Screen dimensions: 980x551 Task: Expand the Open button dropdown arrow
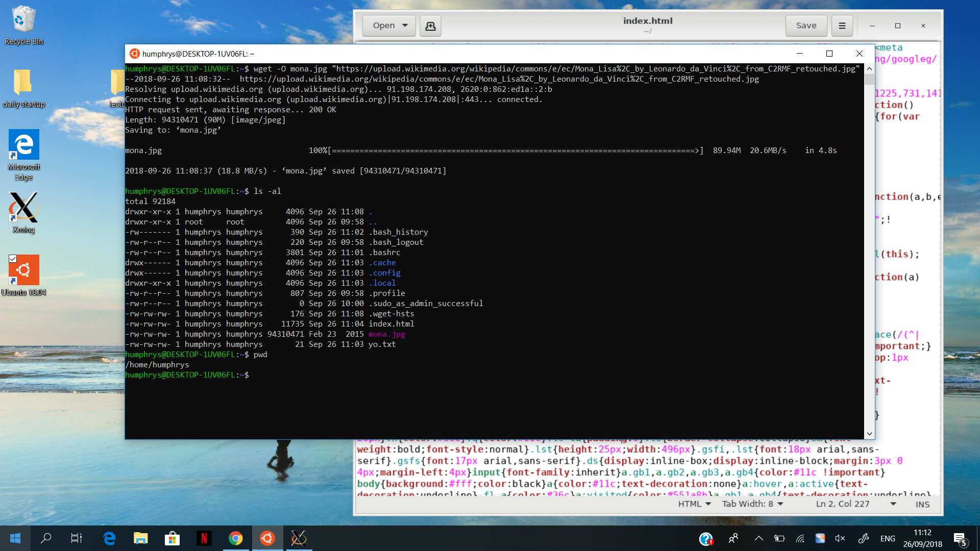405,26
